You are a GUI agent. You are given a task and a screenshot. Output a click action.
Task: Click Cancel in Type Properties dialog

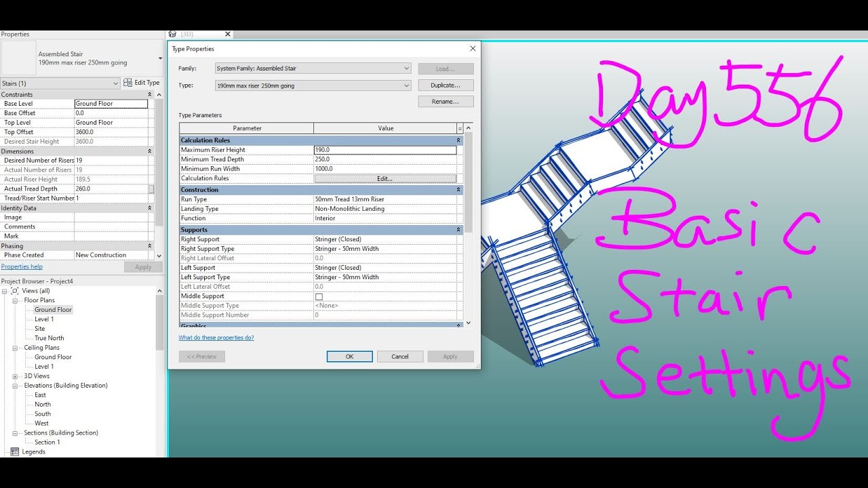coord(400,357)
